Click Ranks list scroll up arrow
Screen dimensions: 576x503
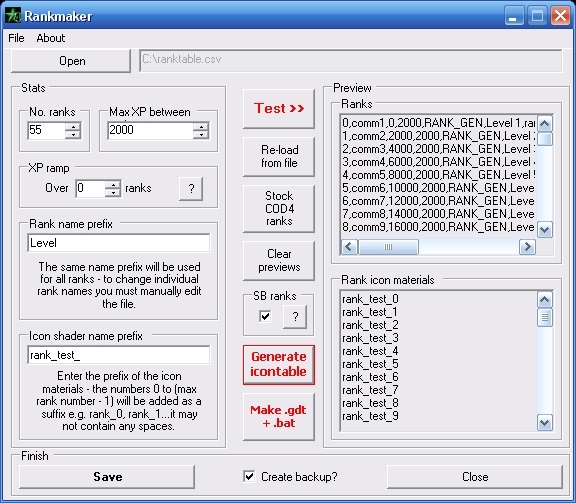(x=545, y=123)
